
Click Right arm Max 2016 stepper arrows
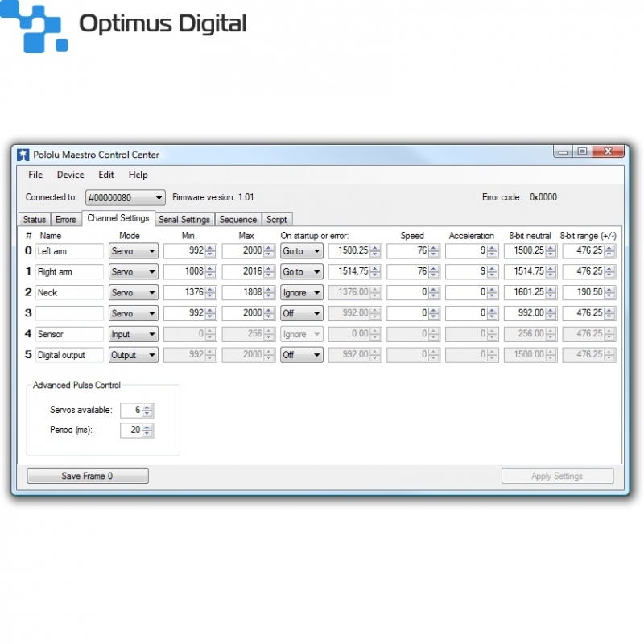point(269,271)
